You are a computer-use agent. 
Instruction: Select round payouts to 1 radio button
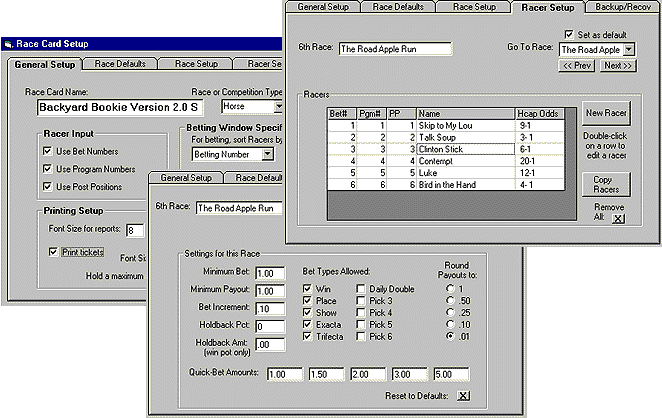tap(450, 288)
